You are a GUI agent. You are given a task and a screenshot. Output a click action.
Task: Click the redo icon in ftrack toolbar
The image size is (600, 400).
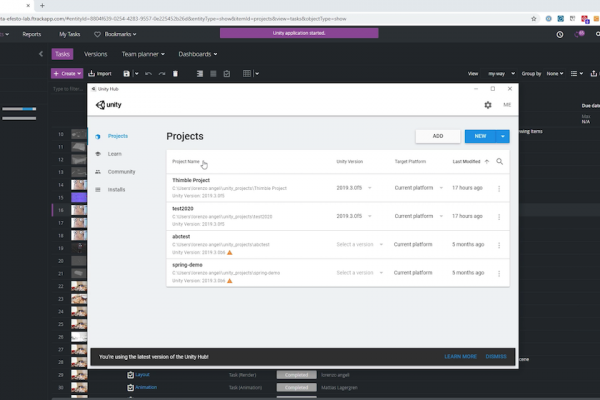(x=162, y=73)
